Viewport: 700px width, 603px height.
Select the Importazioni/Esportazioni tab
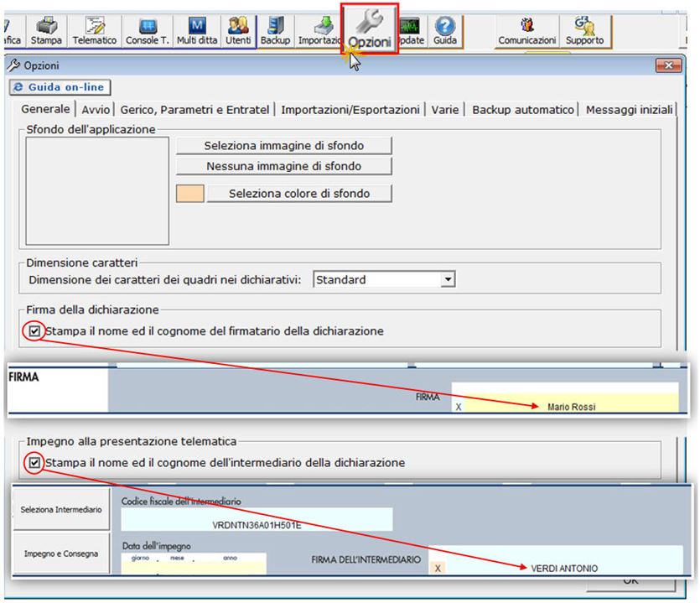click(350, 110)
